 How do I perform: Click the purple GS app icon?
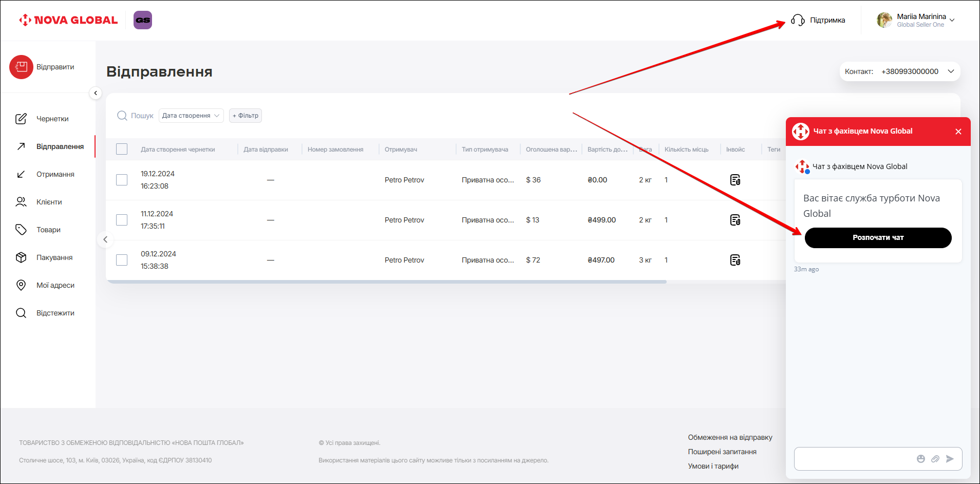(x=143, y=20)
